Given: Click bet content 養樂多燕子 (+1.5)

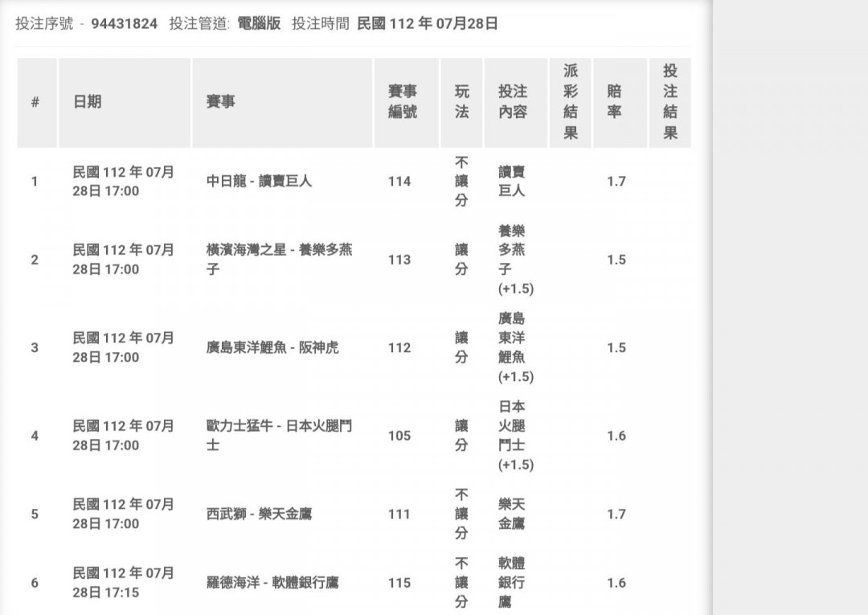Looking at the screenshot, I should 516,260.
